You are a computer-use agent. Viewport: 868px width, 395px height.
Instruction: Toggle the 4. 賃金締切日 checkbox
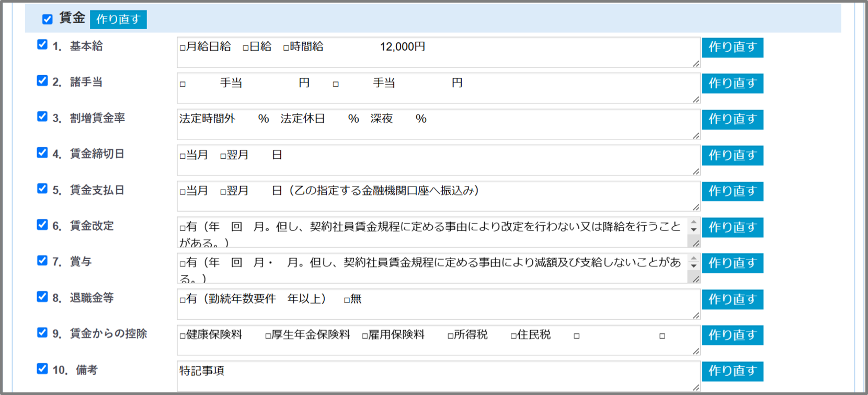tap(42, 153)
